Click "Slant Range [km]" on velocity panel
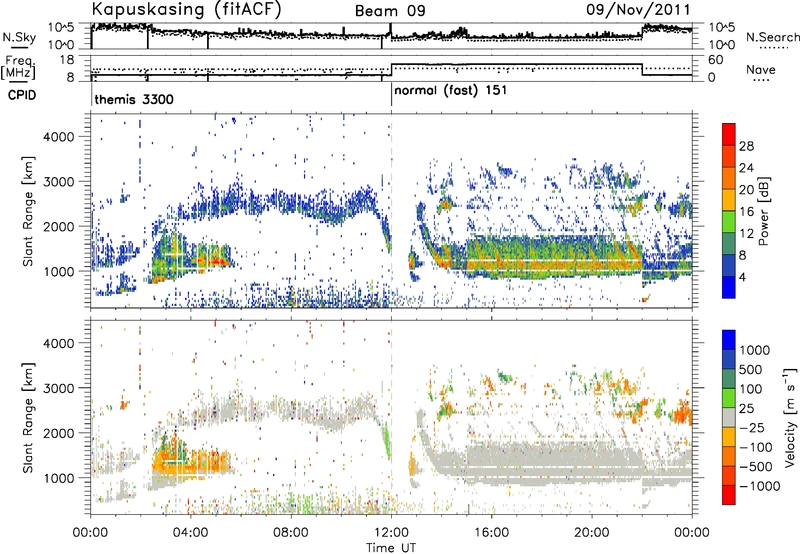The image size is (800, 554). pos(28,417)
